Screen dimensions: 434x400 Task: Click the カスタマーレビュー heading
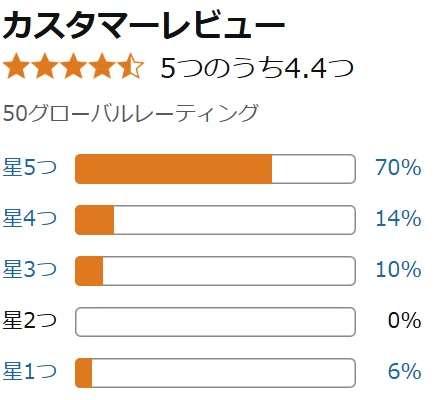click(x=144, y=25)
